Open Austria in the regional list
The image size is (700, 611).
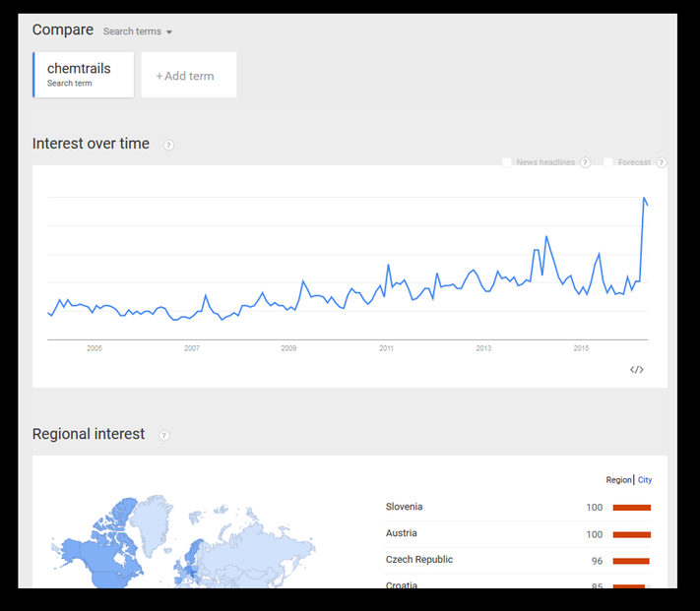(401, 533)
